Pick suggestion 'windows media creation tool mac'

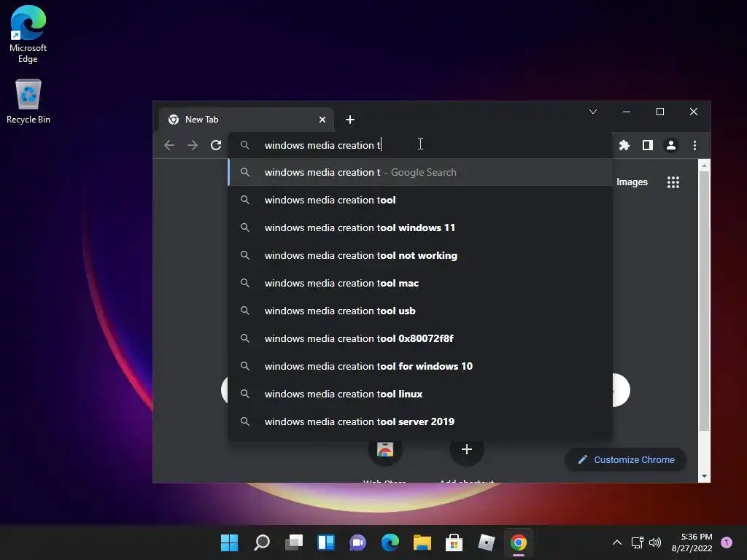(x=420, y=283)
